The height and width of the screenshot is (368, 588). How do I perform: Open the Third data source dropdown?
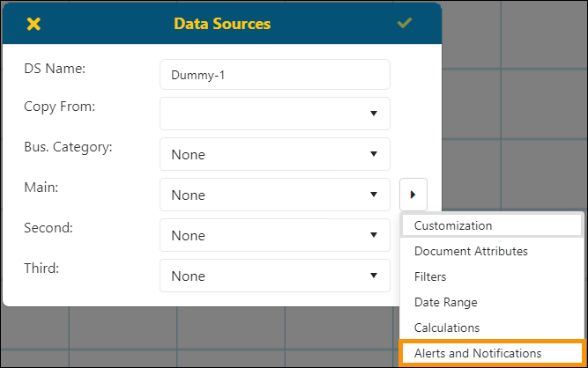[274, 276]
